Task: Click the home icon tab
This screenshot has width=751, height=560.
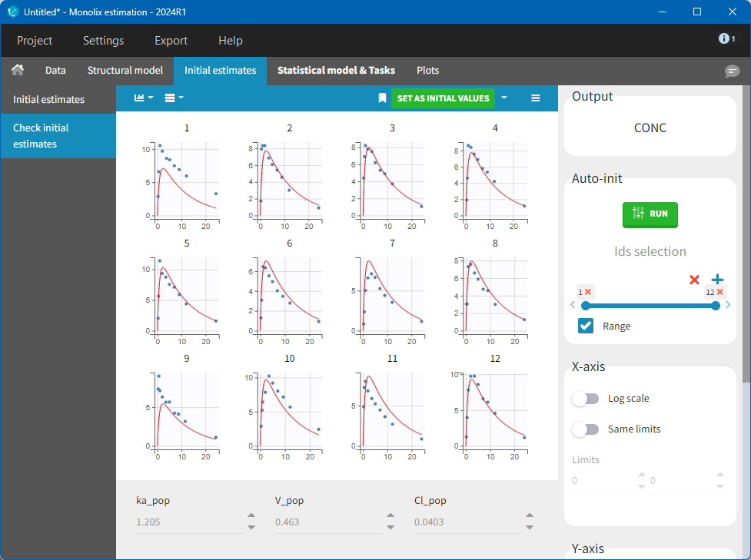Action: tap(17, 70)
